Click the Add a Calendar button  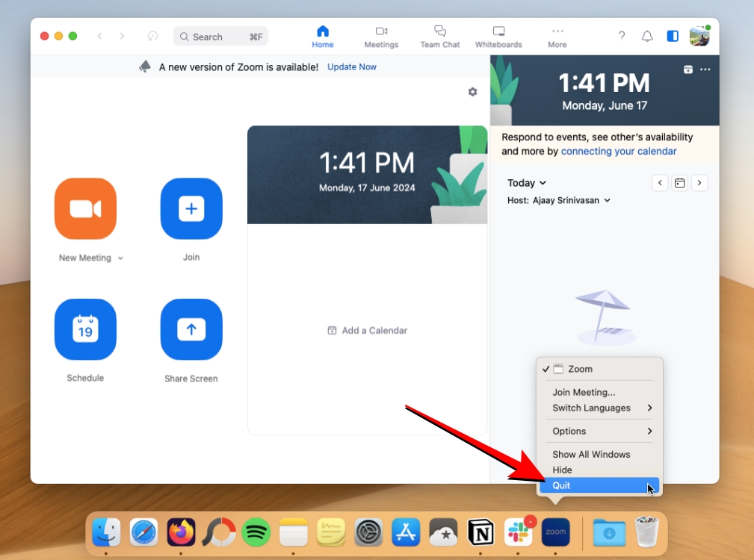pyautogui.click(x=367, y=330)
